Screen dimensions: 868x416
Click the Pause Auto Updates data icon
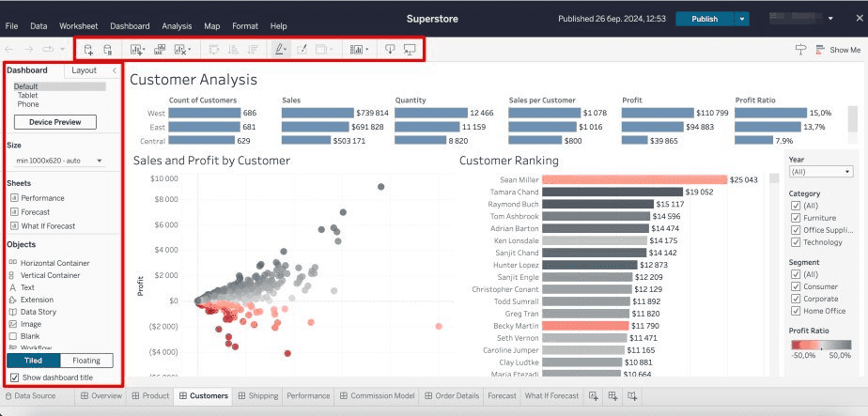[108, 49]
